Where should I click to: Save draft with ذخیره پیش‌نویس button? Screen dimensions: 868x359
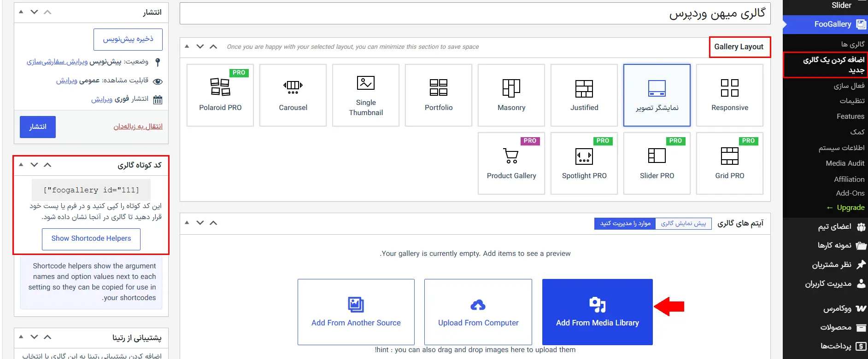click(x=128, y=40)
